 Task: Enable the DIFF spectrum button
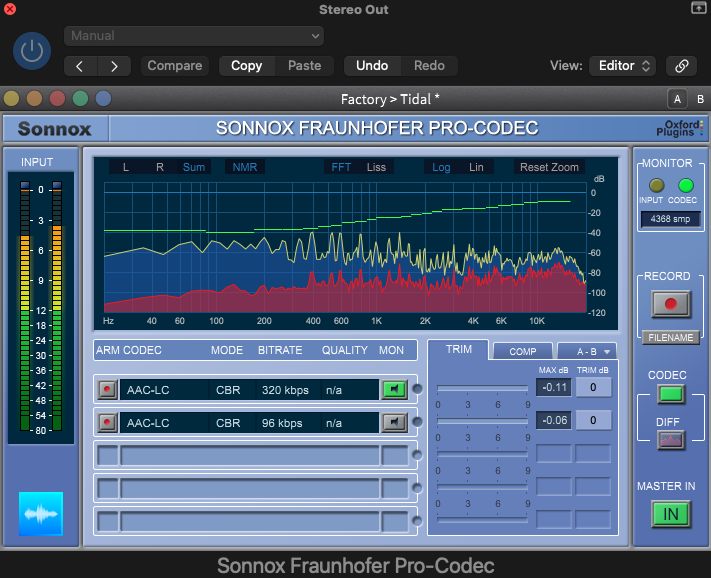671,439
